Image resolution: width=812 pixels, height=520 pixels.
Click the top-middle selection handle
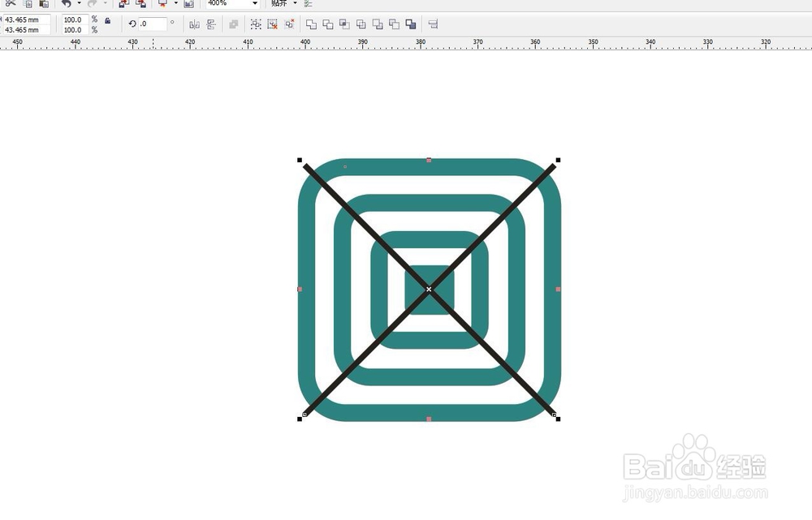pos(429,160)
